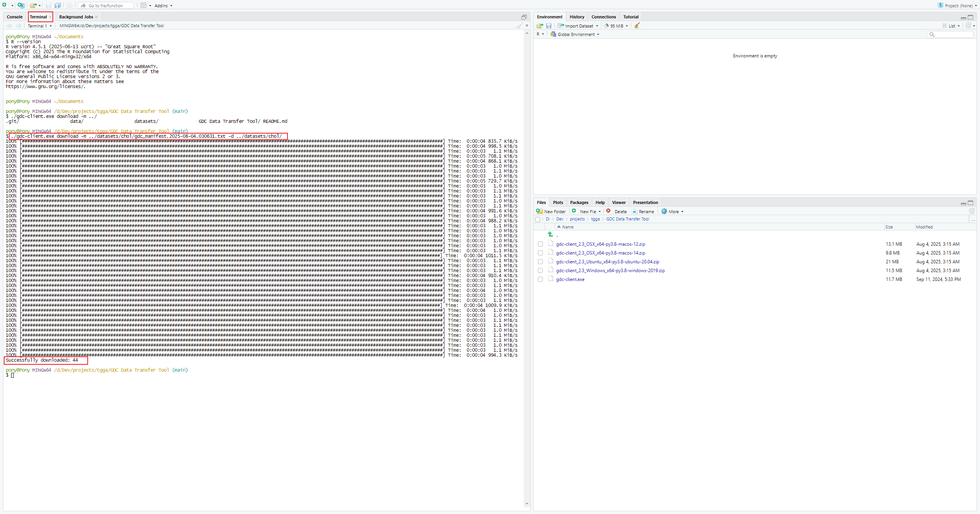The image size is (980, 514).
Task: Close the Background Jobs tab
Action: coord(96,17)
